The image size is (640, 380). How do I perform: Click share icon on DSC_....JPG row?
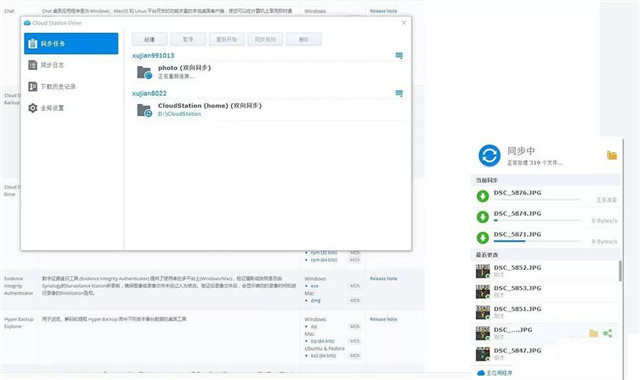coord(608,333)
